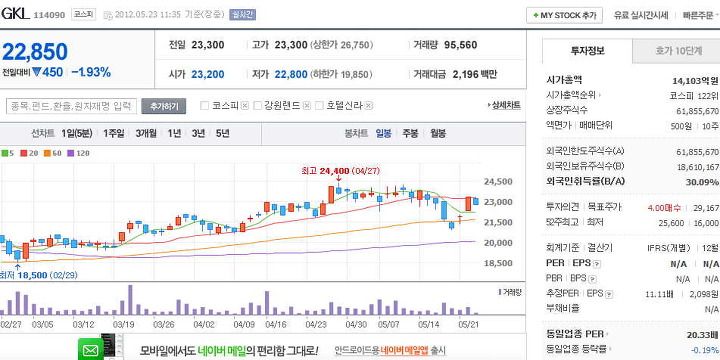Select the 1주일 line chart period
Image resolution: width=720 pixels, height=360 pixels.
point(113,134)
